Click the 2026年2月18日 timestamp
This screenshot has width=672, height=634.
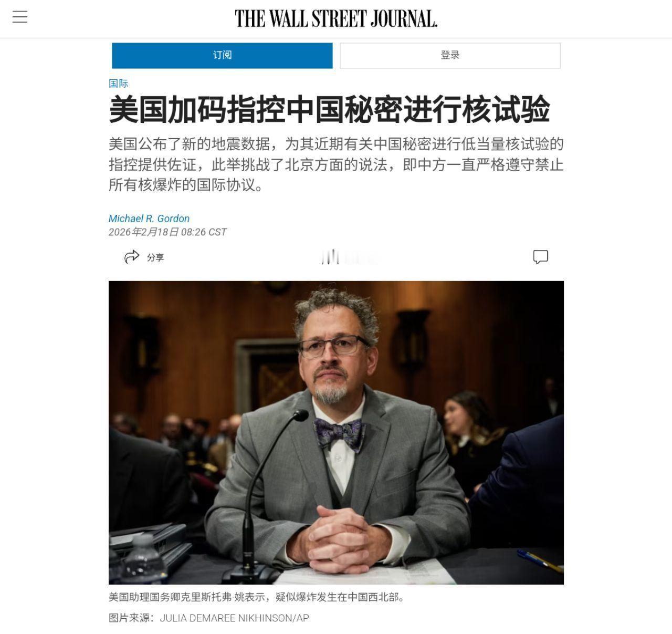pos(167,232)
